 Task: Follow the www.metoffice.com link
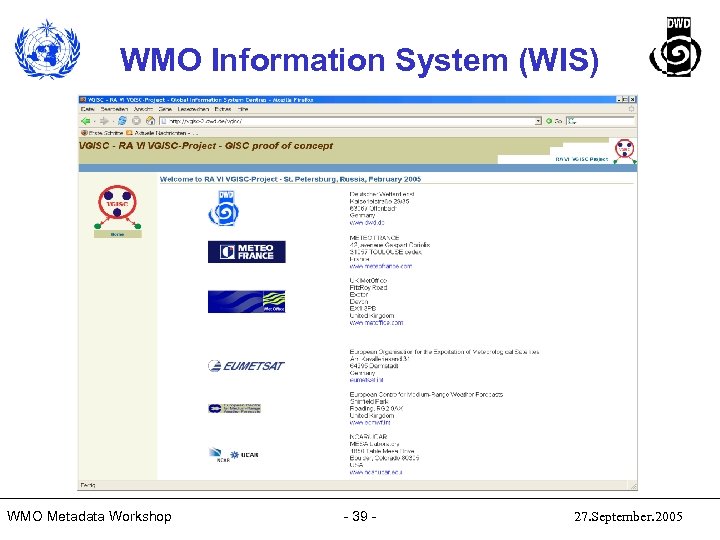point(377,323)
